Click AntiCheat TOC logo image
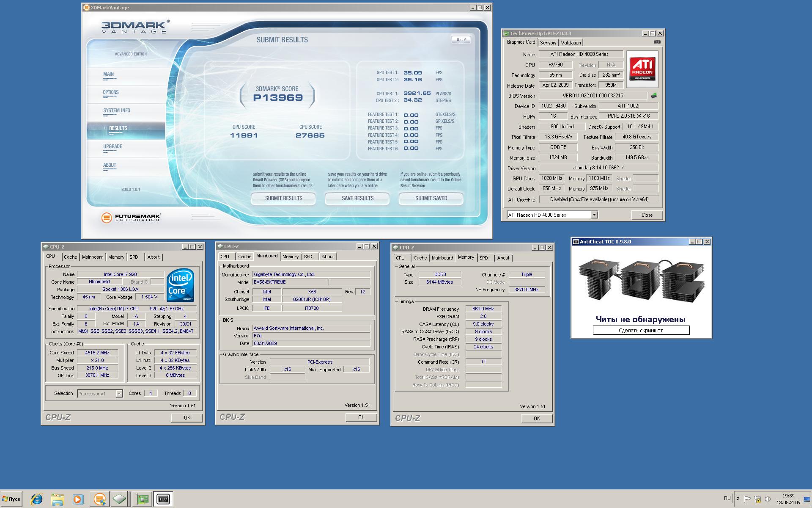 641,281
